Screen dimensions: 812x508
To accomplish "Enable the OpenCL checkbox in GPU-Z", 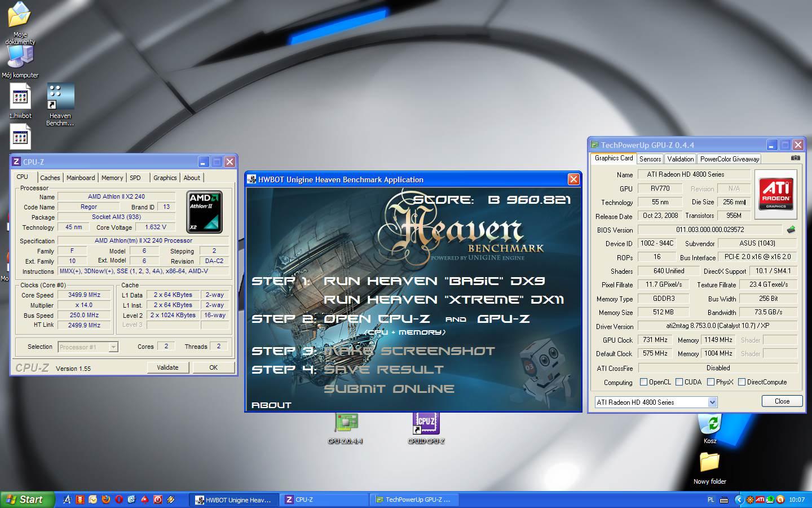I will click(643, 382).
